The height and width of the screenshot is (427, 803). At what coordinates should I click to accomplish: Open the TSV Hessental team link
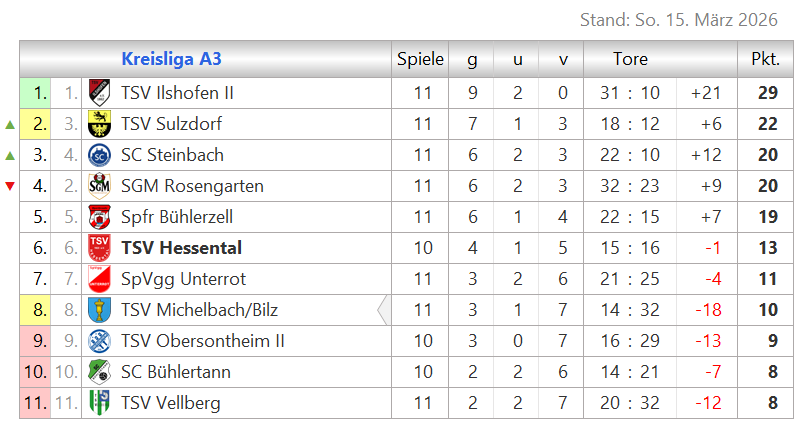[181, 248]
